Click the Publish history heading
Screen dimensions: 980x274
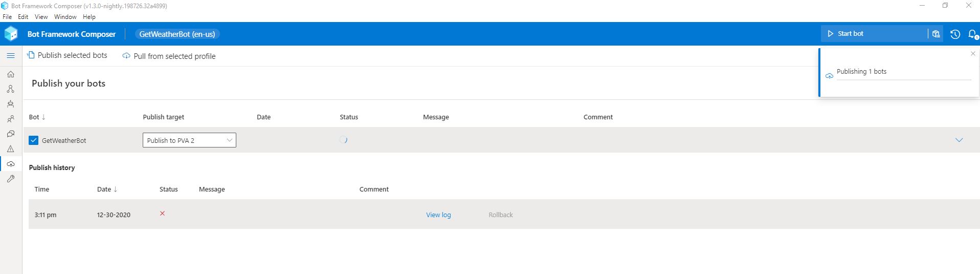(52, 168)
